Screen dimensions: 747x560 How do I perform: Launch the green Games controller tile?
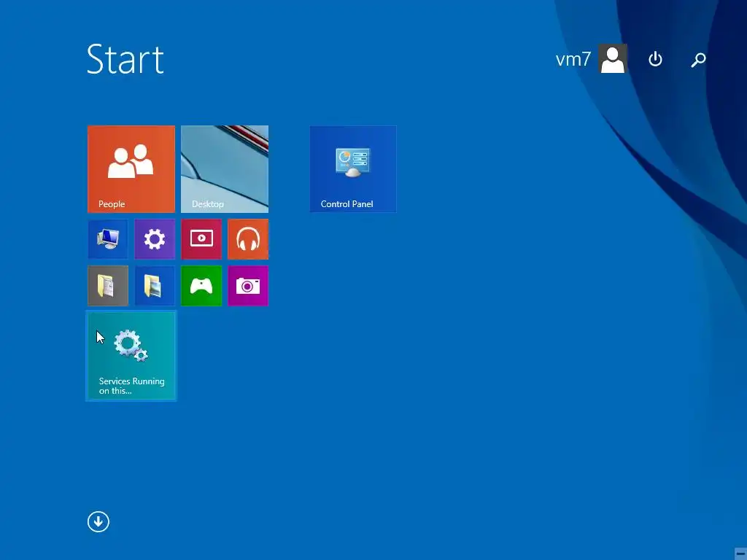point(201,286)
